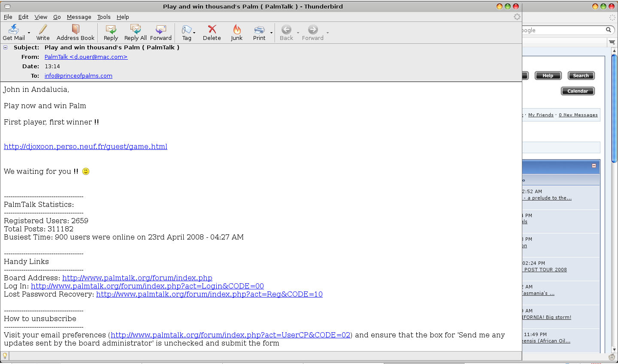This screenshot has width=618, height=364.
Task: Open the Go menu
Action: pos(57,17)
